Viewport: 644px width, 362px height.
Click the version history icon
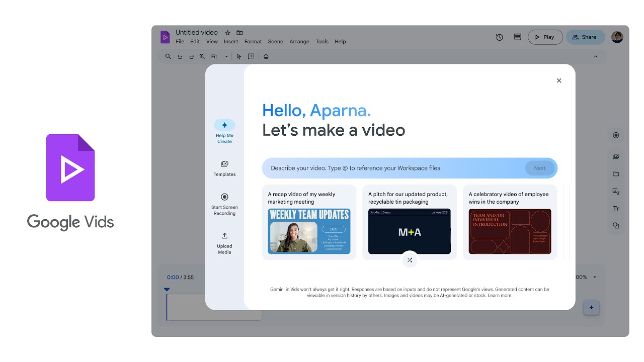click(x=499, y=37)
